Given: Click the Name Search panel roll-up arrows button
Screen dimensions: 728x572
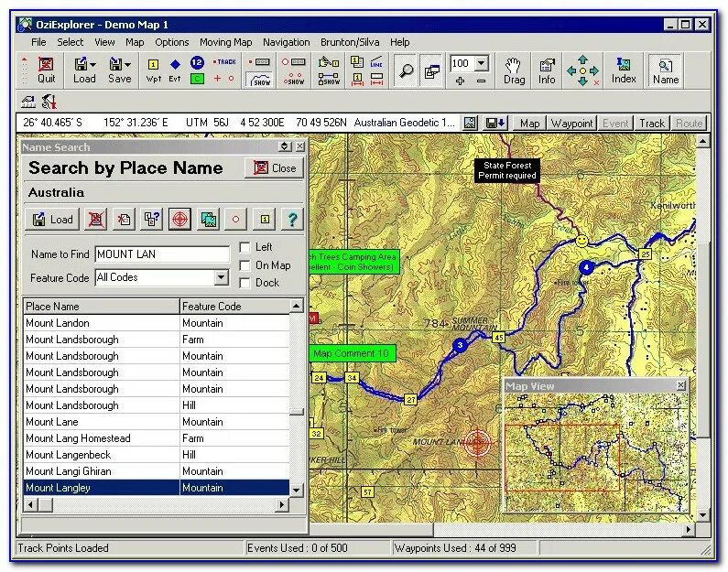Looking at the screenshot, I should [x=285, y=147].
